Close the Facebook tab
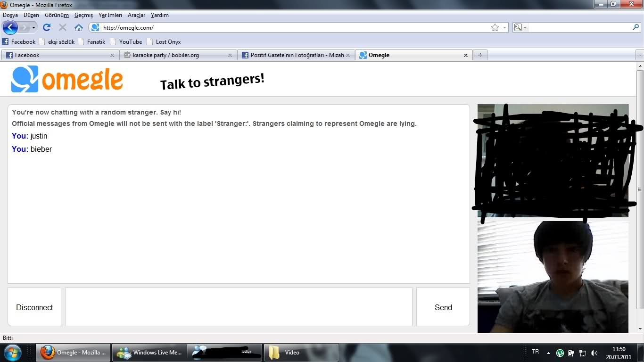644x362 pixels. click(x=112, y=55)
